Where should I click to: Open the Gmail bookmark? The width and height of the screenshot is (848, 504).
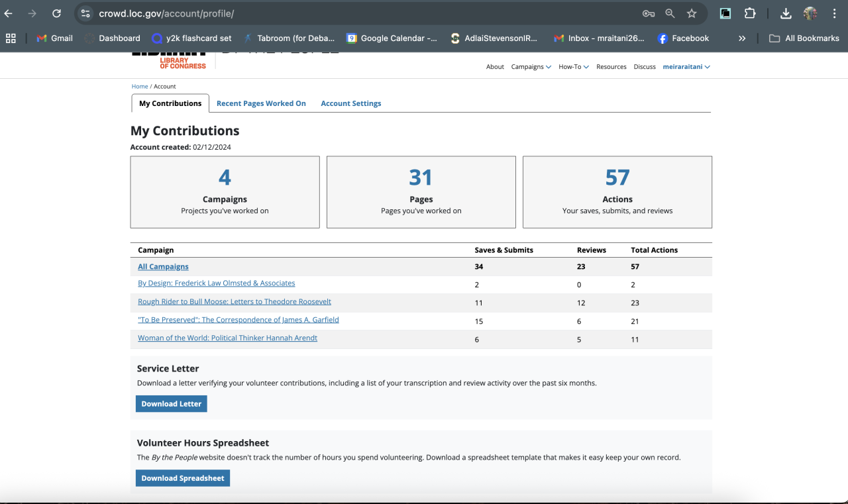[x=54, y=38]
